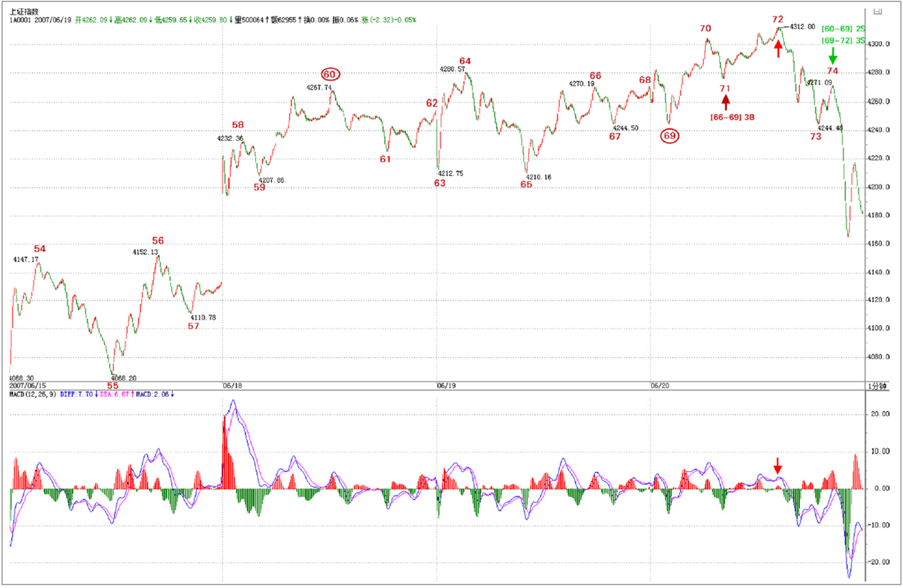
Task: Select the [69-72] 3S sell signal label
Action: pyautogui.click(x=842, y=41)
